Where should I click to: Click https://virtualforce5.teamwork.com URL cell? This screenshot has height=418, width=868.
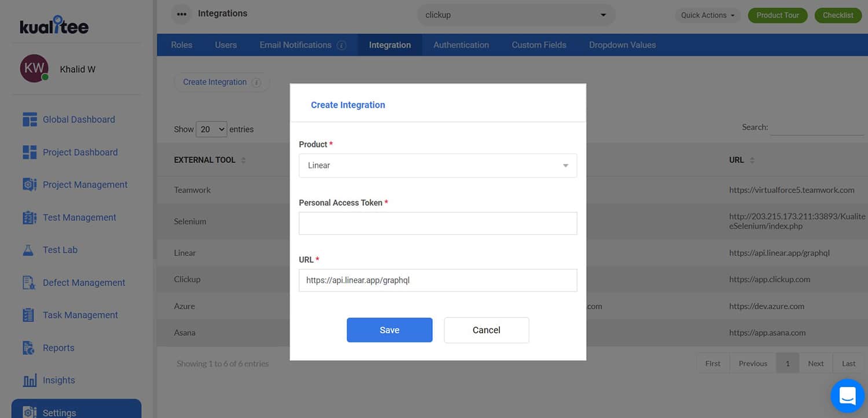click(x=792, y=190)
